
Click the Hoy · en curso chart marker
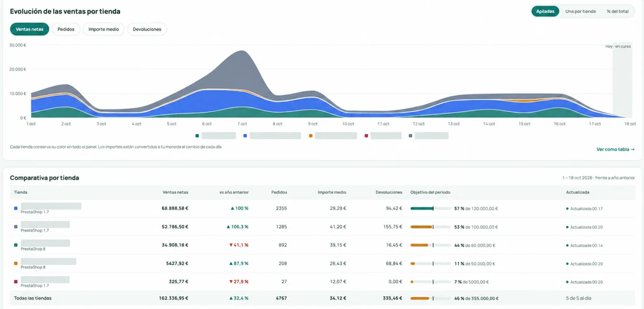pos(618,47)
